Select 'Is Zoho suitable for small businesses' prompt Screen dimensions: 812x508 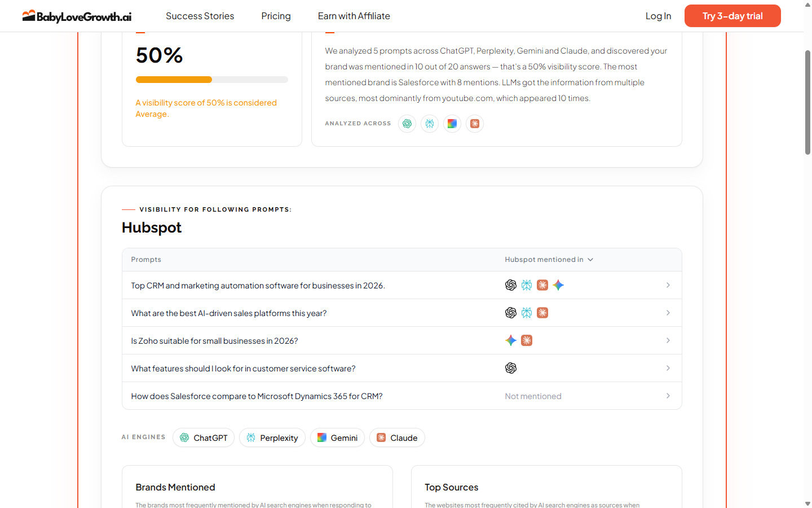[214, 341]
